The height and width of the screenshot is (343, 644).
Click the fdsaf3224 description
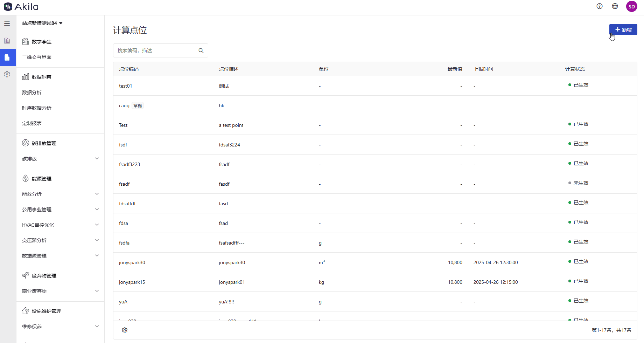(230, 145)
